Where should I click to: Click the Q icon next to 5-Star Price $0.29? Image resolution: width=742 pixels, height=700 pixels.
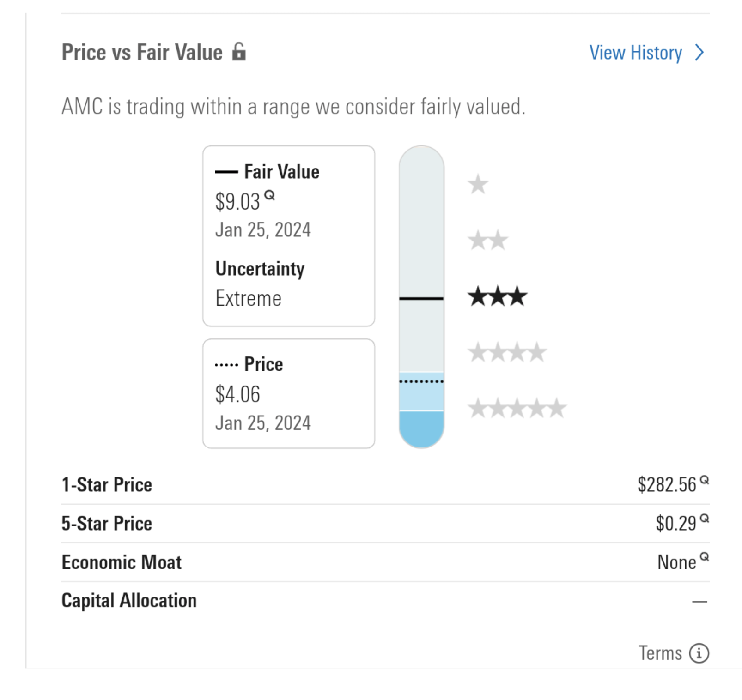pos(704,518)
